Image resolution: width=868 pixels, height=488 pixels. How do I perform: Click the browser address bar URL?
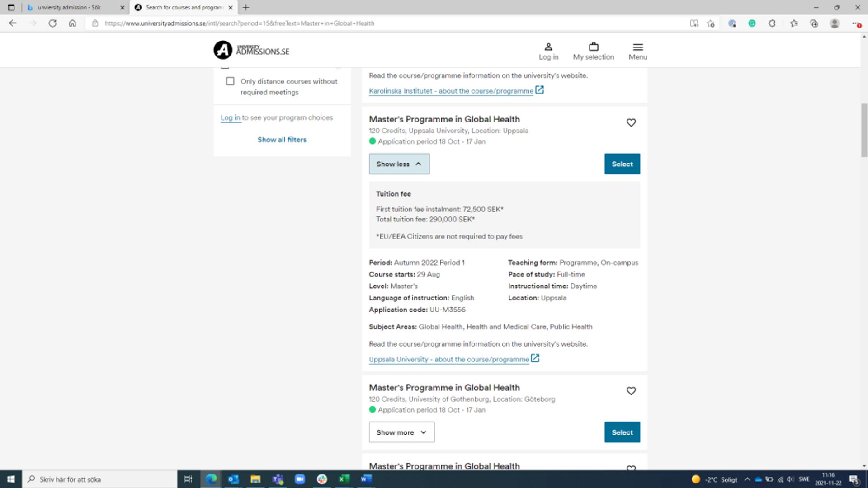240,23
